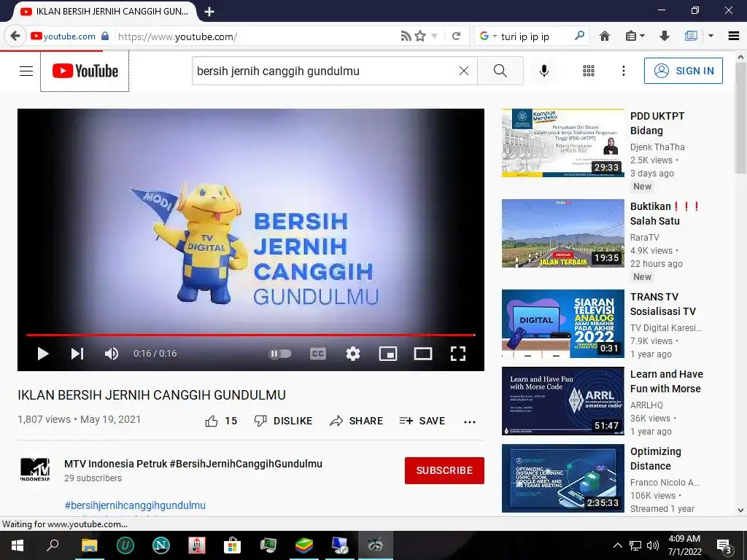Open the browser hamburger menu
This screenshot has width=747, height=560.
pyautogui.click(x=734, y=36)
